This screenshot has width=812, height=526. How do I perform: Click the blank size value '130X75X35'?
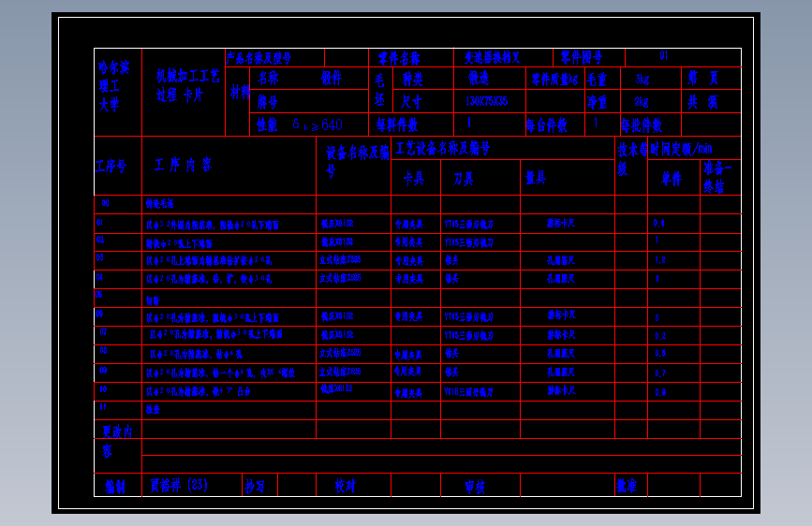(486, 101)
